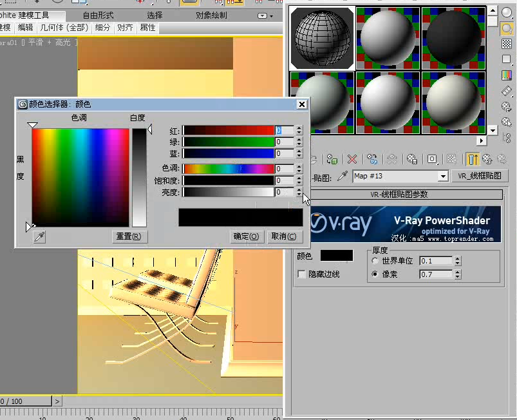Click Go to Parent icon
The height and width of the screenshot is (420, 517).
coord(487,160)
